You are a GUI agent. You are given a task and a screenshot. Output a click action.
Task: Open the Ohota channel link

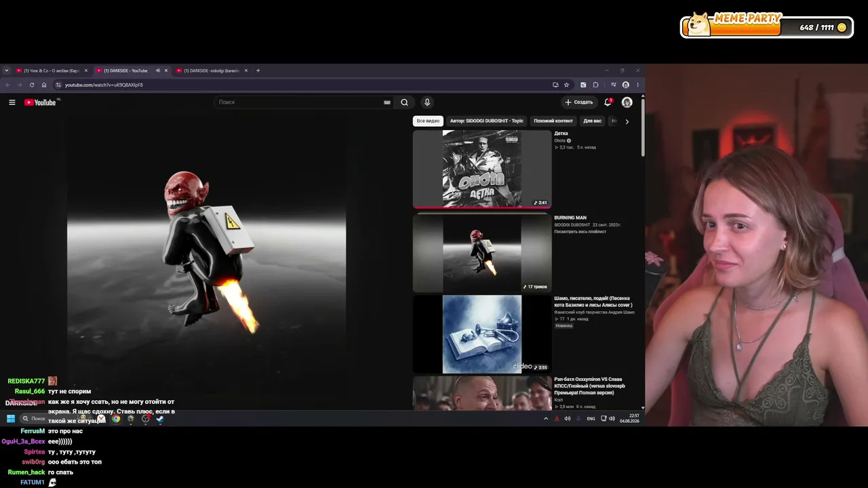[x=559, y=140]
